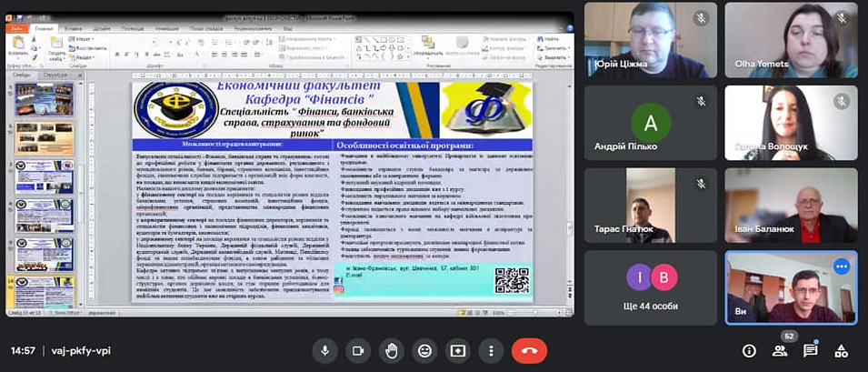Screen dimensions: 868x372
Task: Open three-dot options on your own video tile
Action: (841, 266)
